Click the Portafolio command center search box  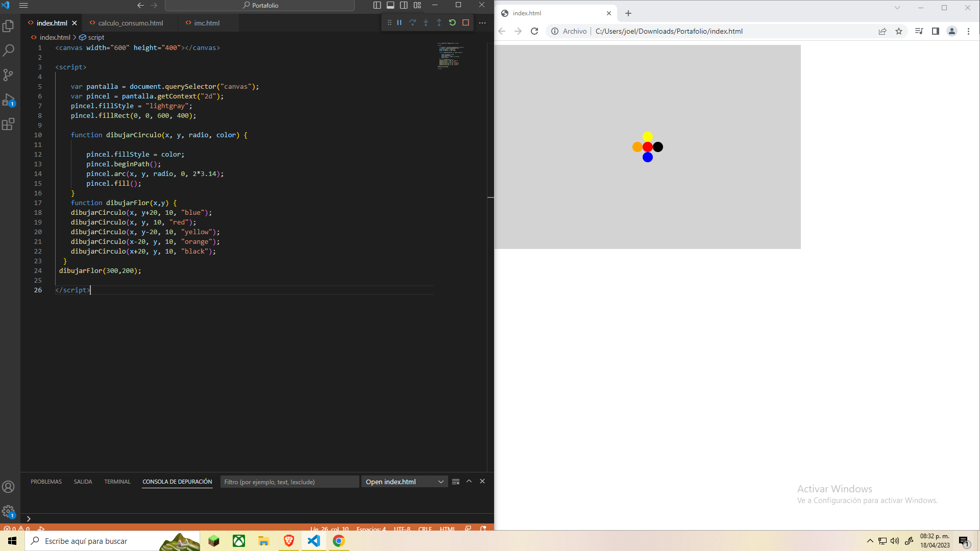coord(260,5)
